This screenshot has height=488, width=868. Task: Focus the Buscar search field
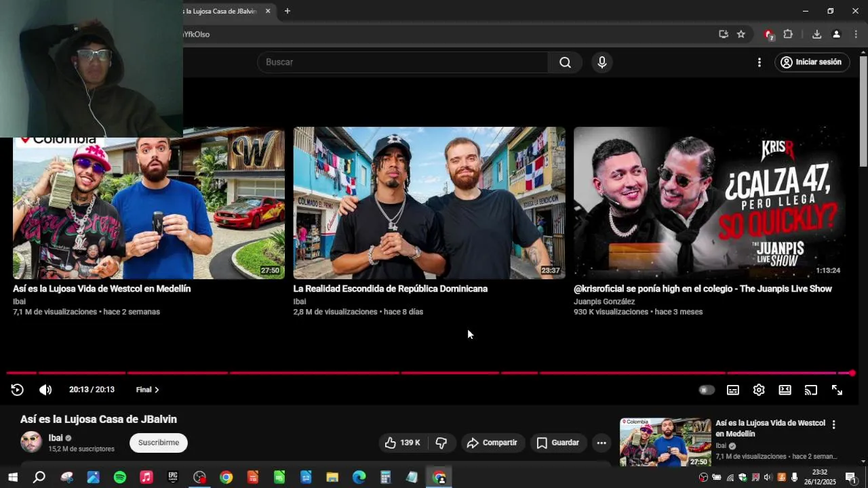click(403, 62)
